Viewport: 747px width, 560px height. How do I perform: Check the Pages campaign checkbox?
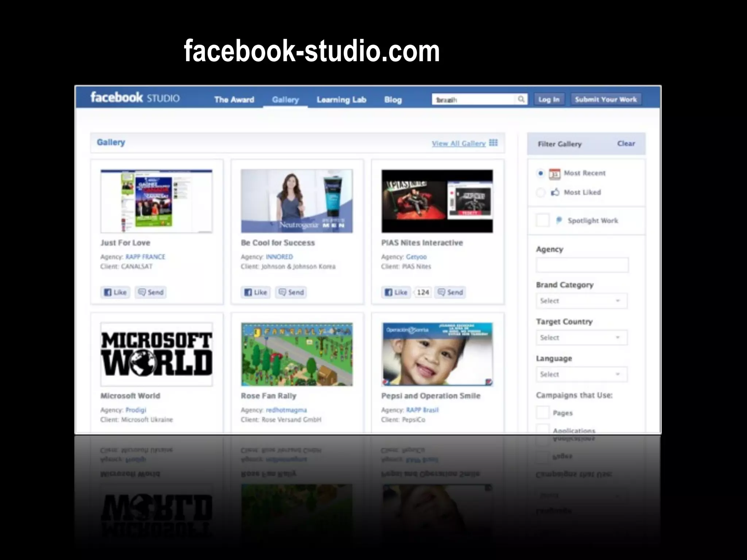click(543, 412)
